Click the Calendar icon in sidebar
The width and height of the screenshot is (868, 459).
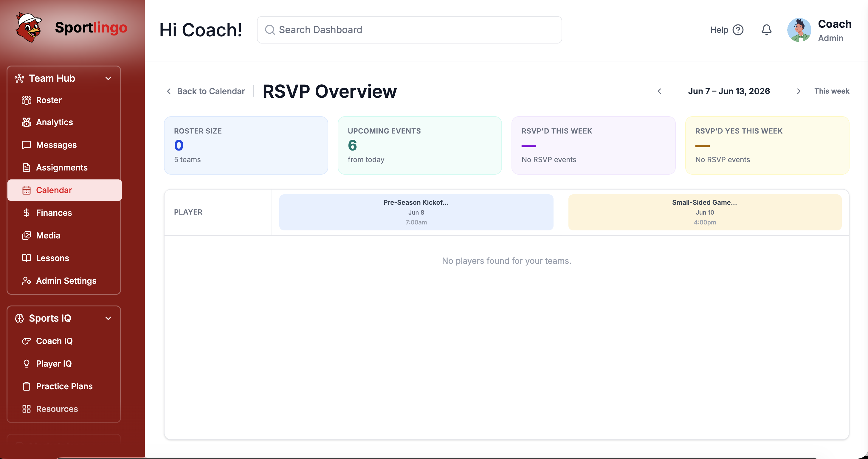pos(26,190)
